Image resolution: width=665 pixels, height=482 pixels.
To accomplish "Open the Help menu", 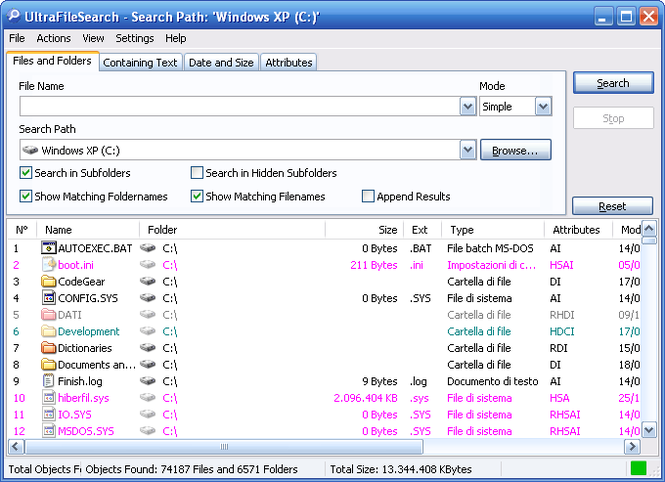I will [176, 38].
